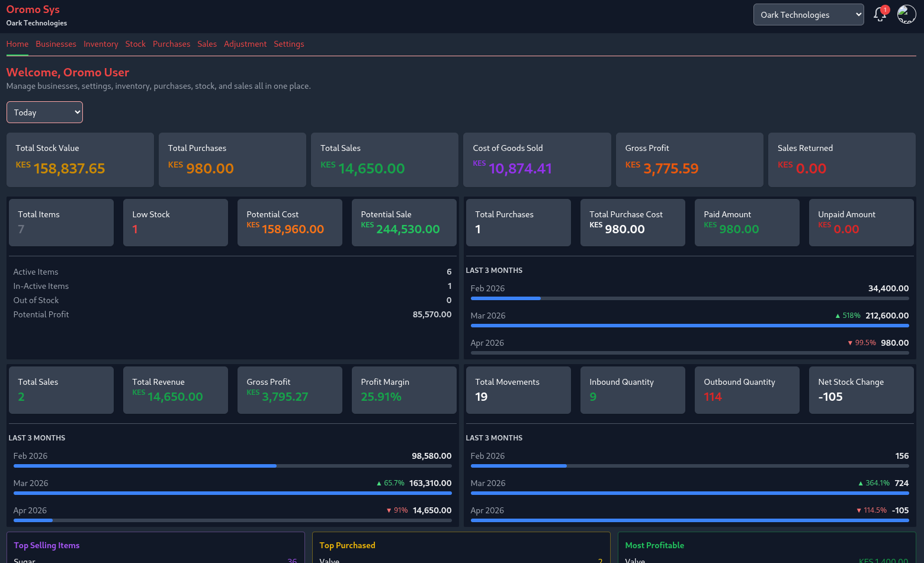This screenshot has height=563, width=924.
Task: Click the sales Feb 2026 progress bar
Action: tap(232, 466)
